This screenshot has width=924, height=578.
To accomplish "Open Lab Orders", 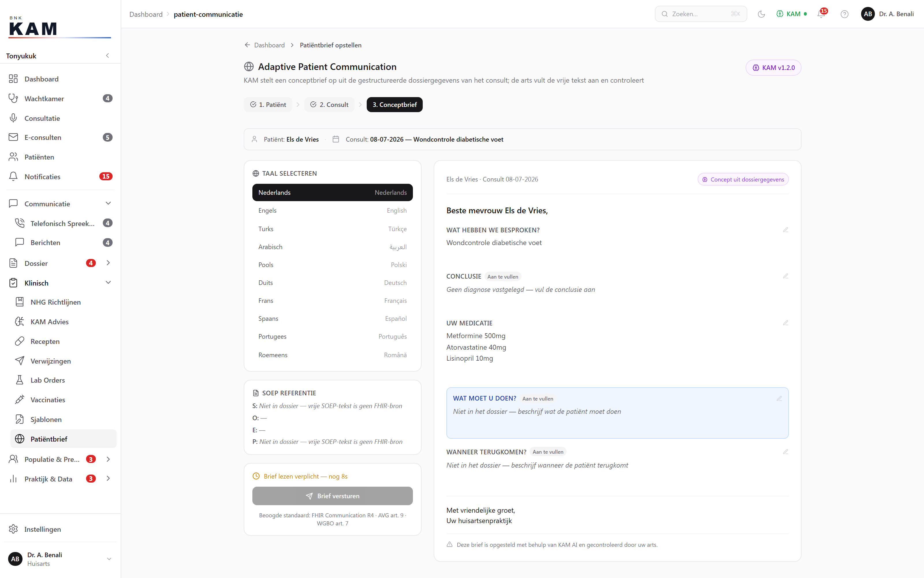I will [64, 380].
